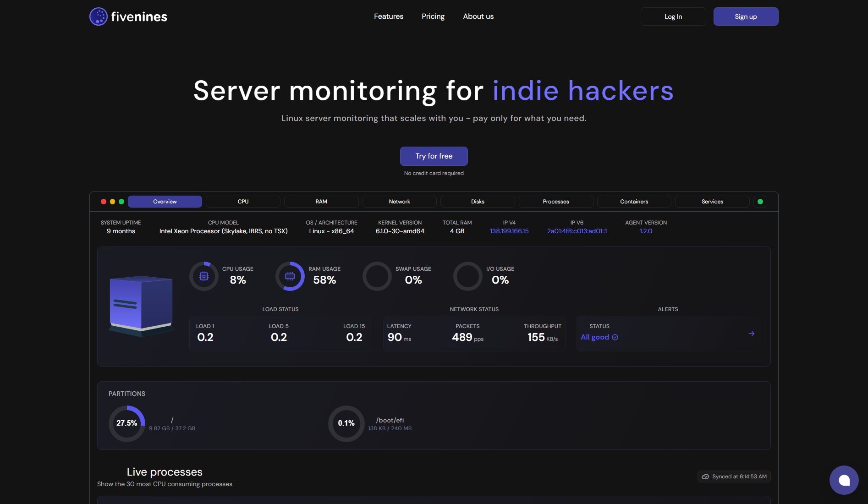Open the About us page
The width and height of the screenshot is (868, 504).
click(x=478, y=16)
